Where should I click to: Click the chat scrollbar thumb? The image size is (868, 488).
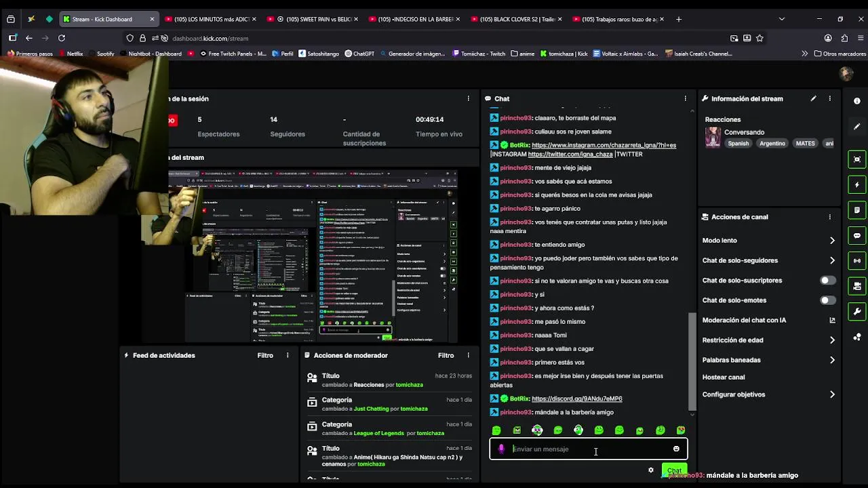click(x=692, y=361)
